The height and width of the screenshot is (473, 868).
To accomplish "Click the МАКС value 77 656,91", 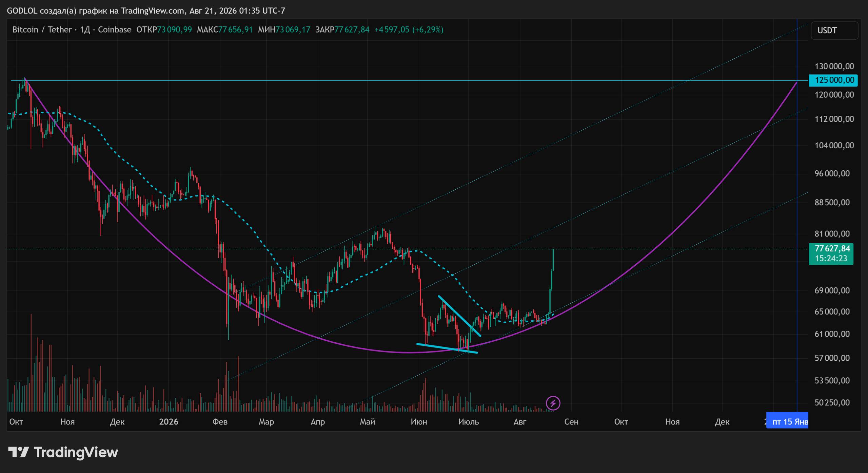I will 235,30.
